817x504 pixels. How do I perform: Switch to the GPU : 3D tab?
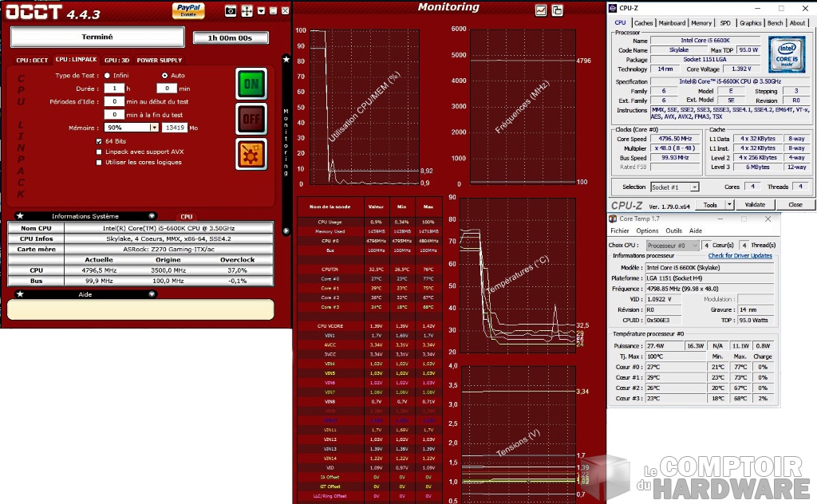pos(116,60)
